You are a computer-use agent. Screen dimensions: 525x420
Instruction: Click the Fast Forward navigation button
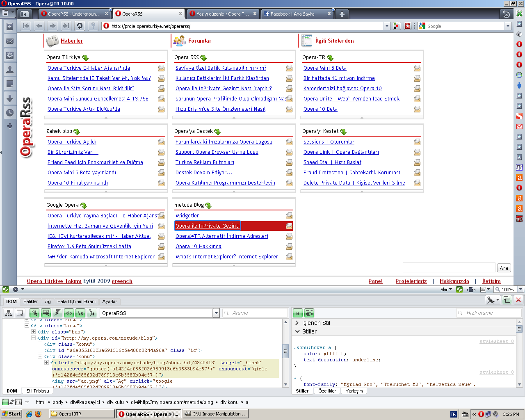click(x=66, y=26)
